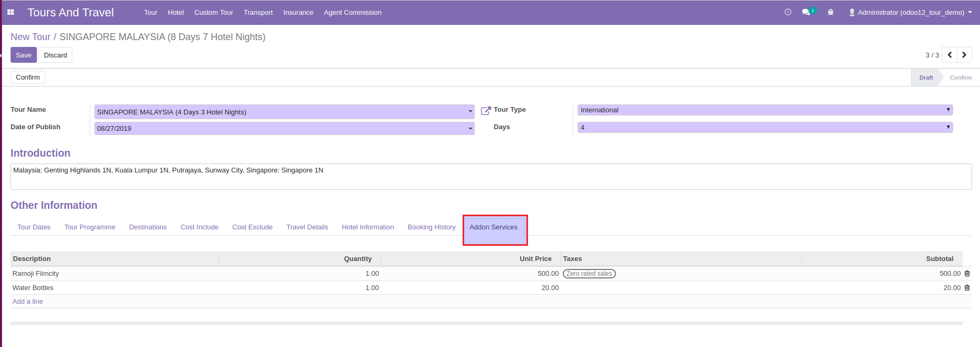Open the Tour Type International dropdown
Screen dimensions: 980x347
pyautogui.click(x=765, y=110)
